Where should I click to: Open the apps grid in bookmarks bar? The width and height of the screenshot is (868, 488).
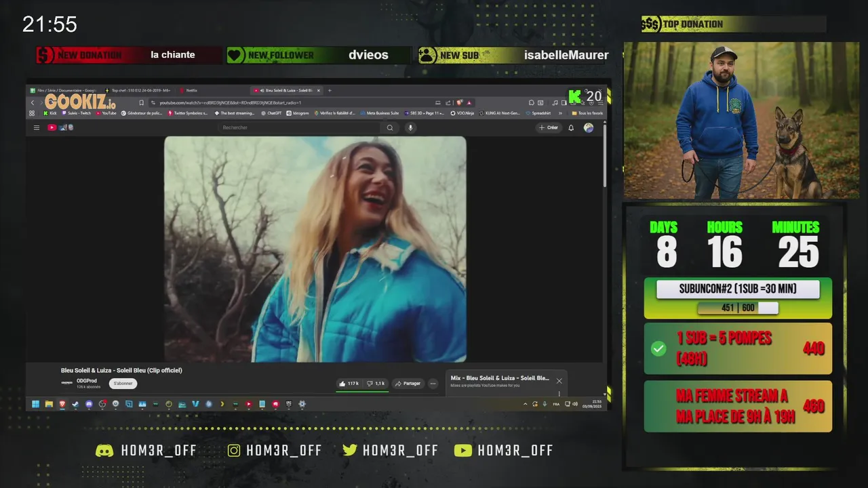click(32, 113)
